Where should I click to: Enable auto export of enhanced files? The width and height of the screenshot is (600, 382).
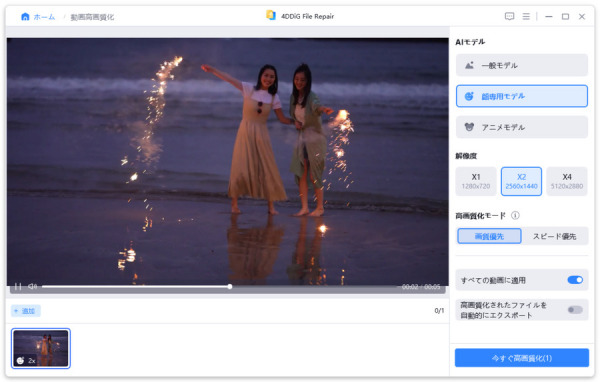tap(575, 310)
